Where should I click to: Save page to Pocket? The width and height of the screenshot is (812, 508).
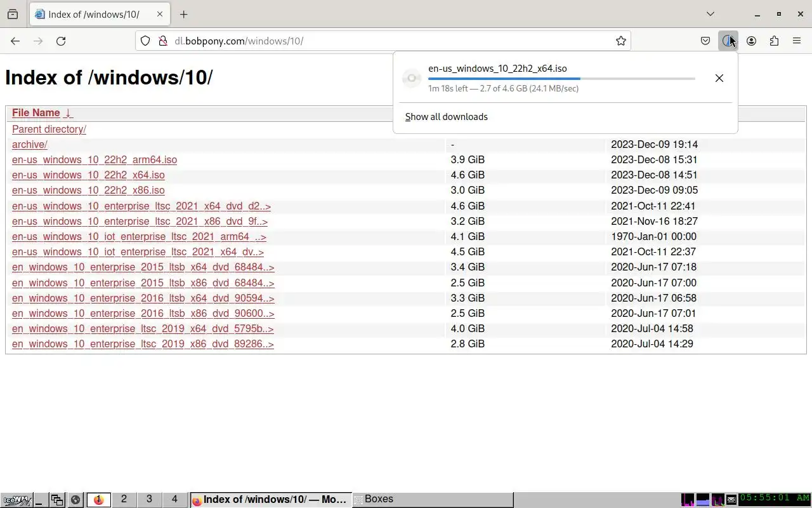pos(705,41)
